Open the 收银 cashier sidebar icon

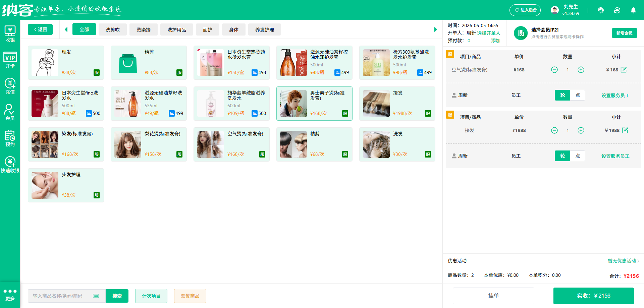point(10,34)
